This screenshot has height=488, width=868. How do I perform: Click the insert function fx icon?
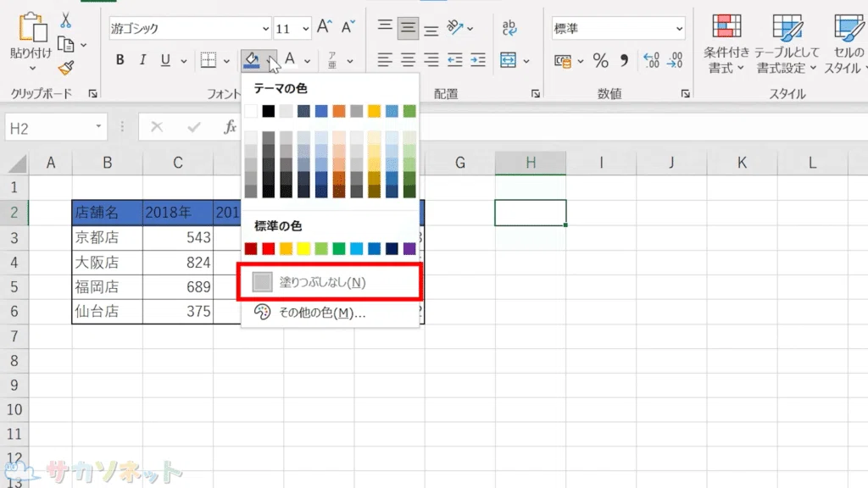(x=230, y=127)
